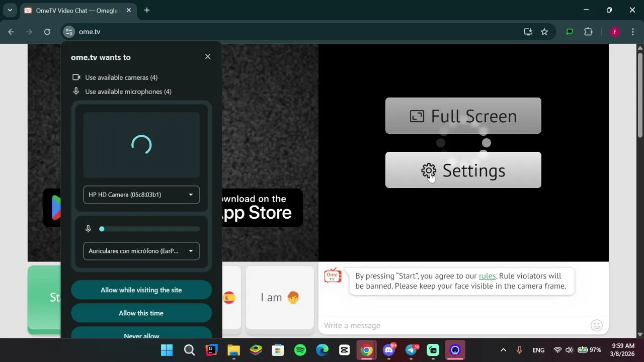Image resolution: width=644 pixels, height=362 pixels.
Task: Click the Download on the App Store badge
Action: (x=262, y=207)
